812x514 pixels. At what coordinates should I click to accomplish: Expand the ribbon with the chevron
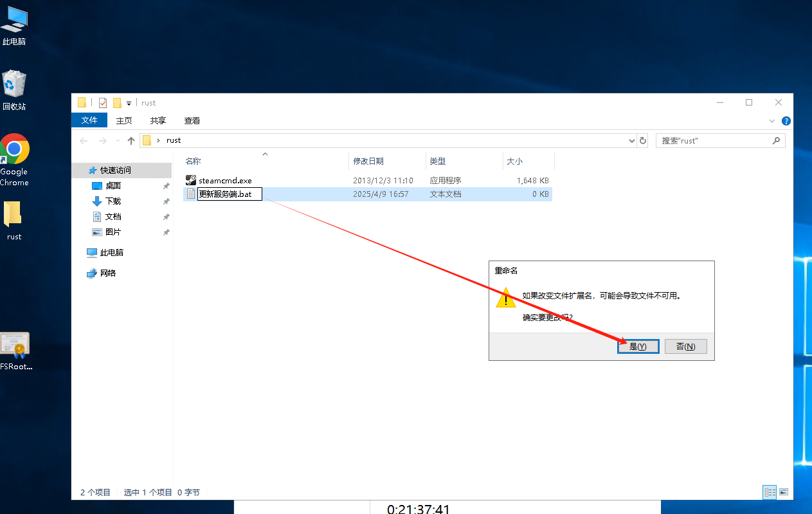click(772, 121)
